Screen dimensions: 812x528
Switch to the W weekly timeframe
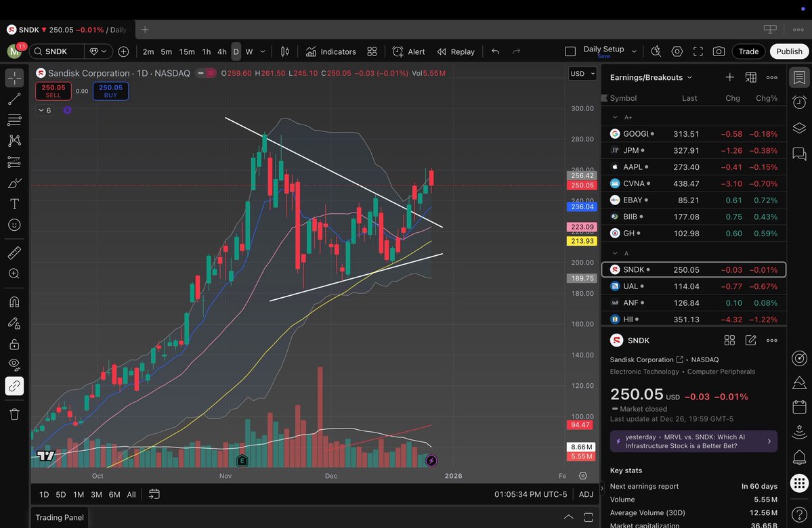click(x=249, y=51)
